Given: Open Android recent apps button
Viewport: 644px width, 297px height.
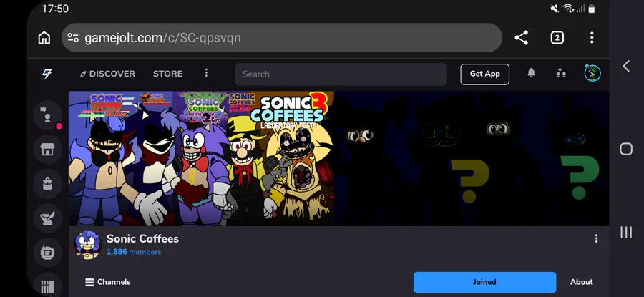Looking at the screenshot, I should pos(626,232).
